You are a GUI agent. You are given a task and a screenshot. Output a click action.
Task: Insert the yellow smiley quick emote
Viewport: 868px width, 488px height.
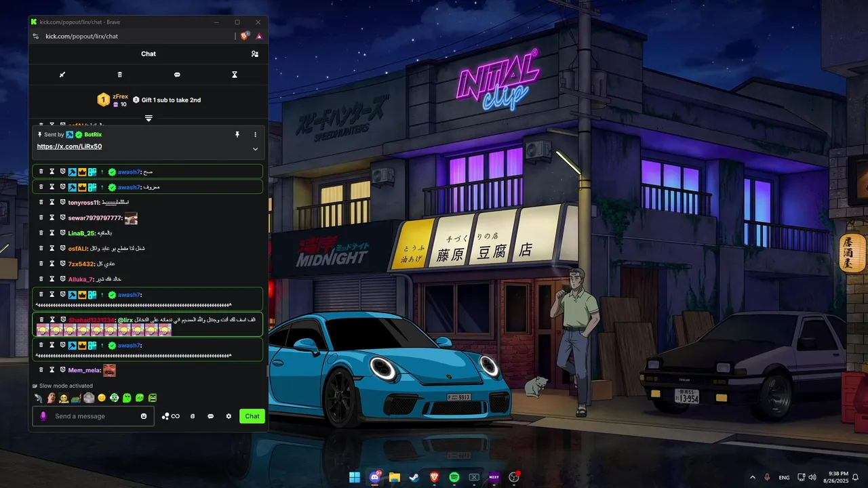[102, 398]
